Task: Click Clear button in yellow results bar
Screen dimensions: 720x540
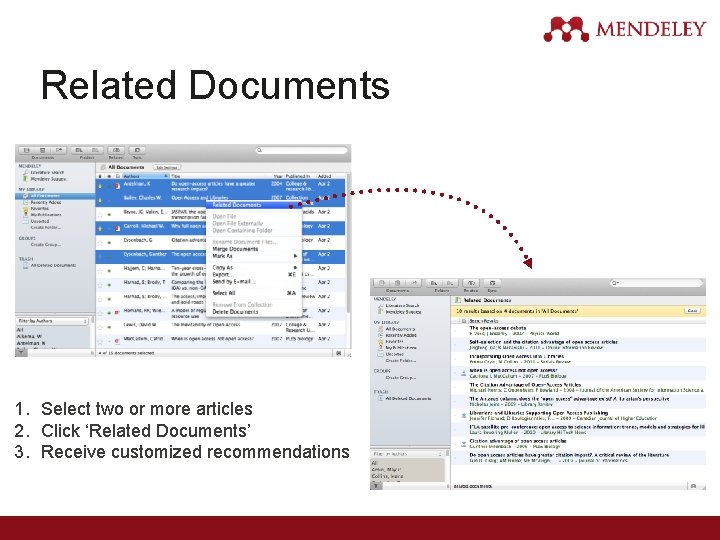Action: click(x=692, y=311)
